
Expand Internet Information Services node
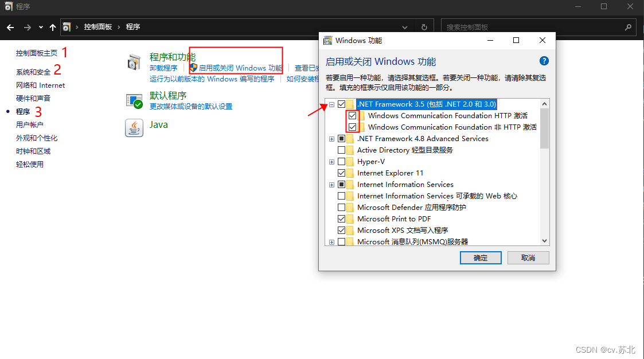click(332, 185)
